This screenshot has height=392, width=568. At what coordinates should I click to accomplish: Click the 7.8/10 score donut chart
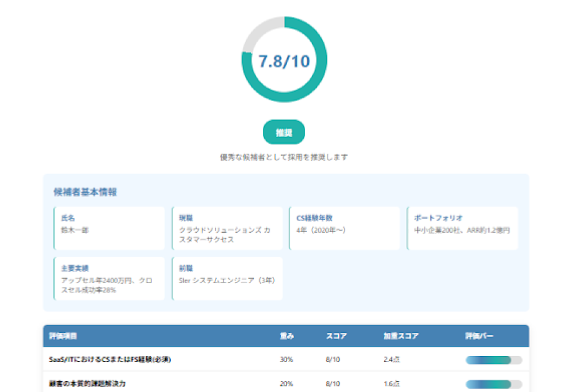284,60
